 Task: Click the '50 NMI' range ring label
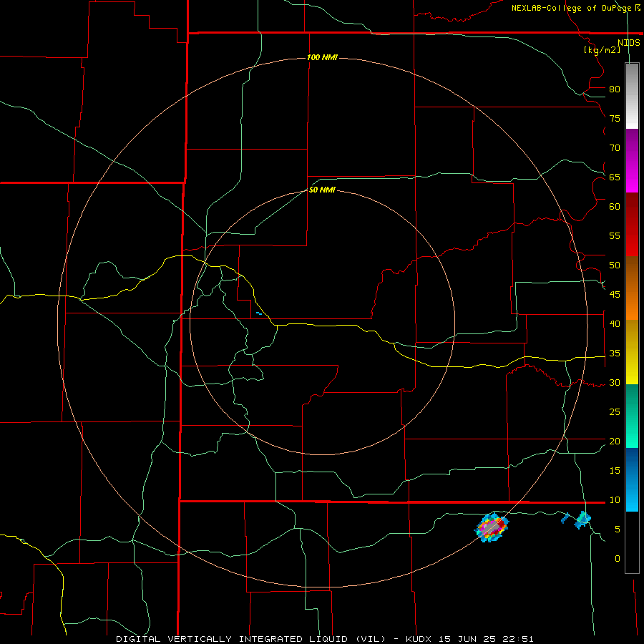[x=322, y=190]
